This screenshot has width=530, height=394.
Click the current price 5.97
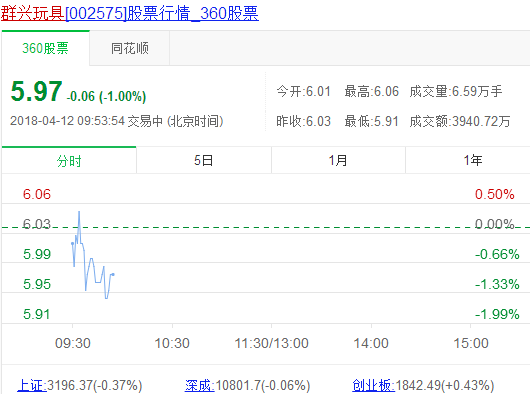[37, 91]
